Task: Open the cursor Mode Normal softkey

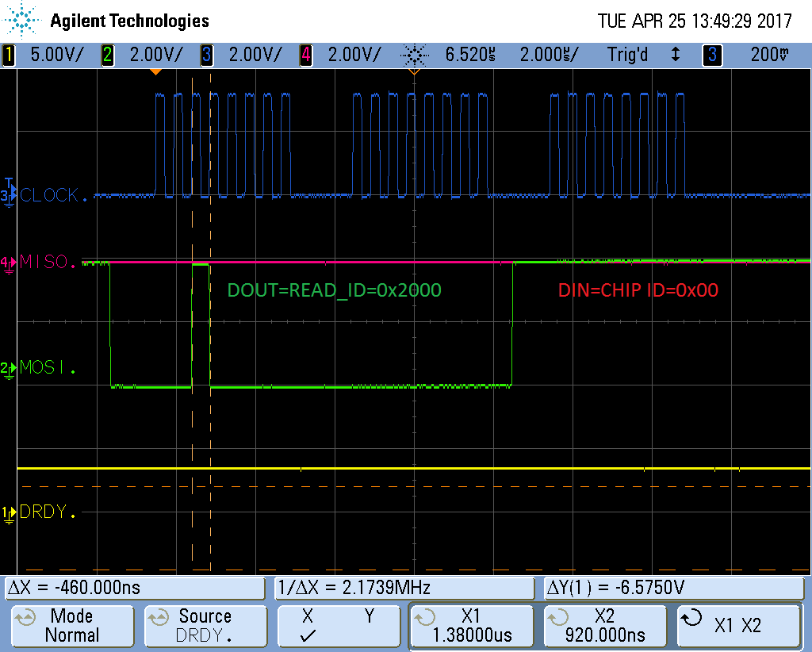Action: (x=72, y=626)
